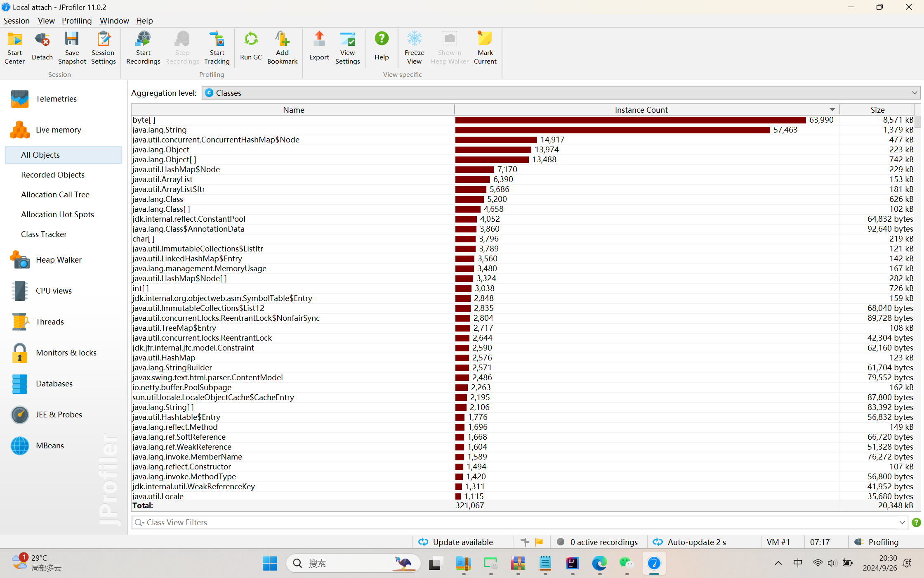Expand the Class View Filters history dropdown
924x578 pixels.
[902, 523]
